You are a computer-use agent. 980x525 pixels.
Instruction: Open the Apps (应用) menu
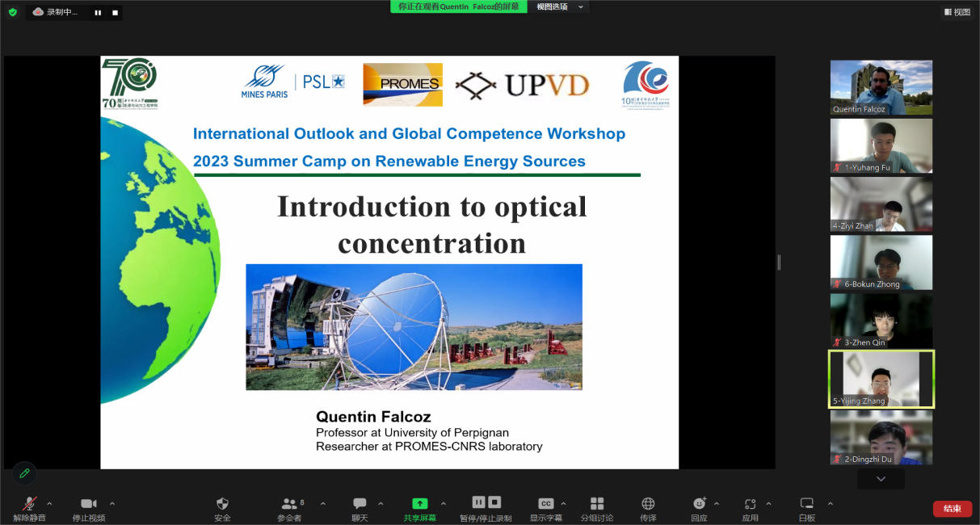tap(750, 504)
